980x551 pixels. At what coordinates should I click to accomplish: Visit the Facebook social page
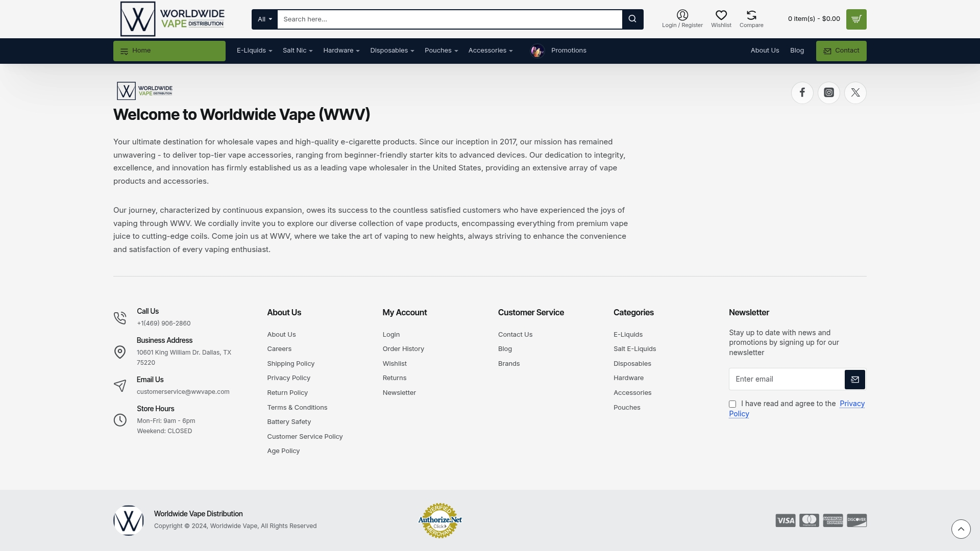coord(802,93)
